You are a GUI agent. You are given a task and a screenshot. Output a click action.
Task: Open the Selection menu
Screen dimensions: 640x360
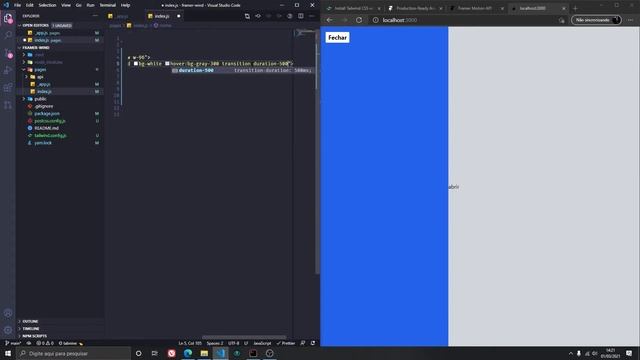(47, 5)
